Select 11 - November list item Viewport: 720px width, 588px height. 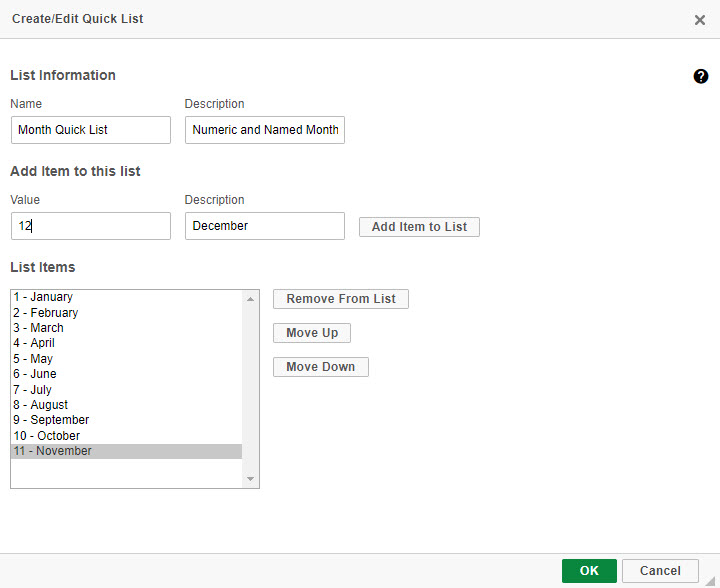(126, 451)
